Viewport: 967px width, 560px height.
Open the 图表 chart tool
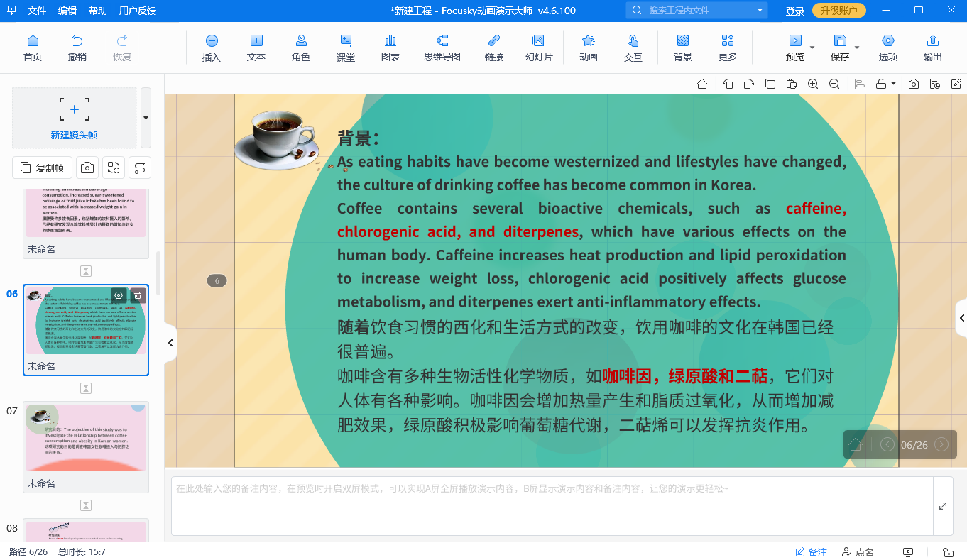coord(390,48)
